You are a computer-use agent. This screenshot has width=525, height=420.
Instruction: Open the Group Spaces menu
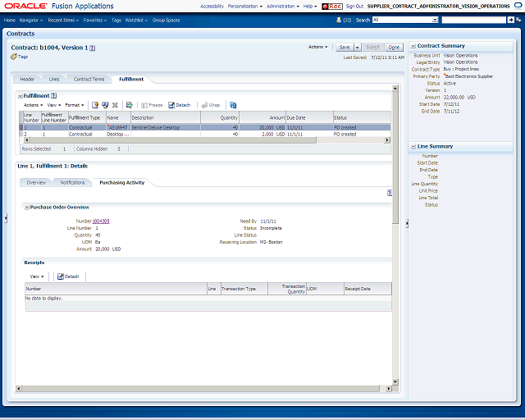pos(166,20)
